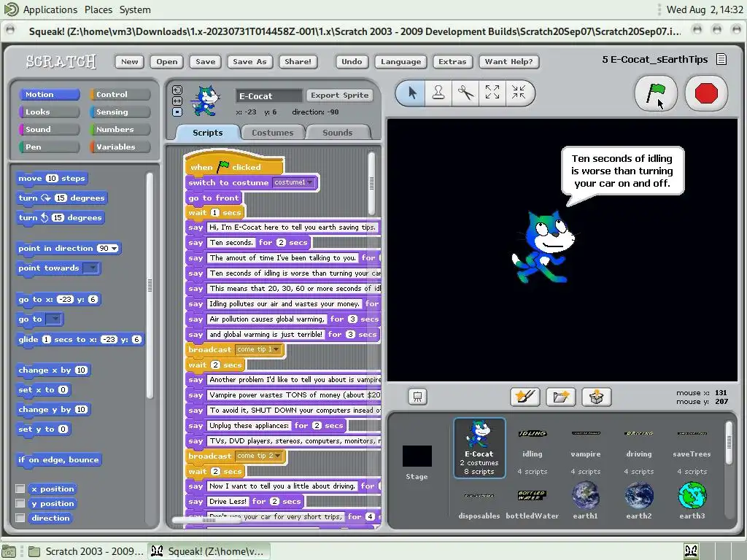Open the Numbers block category

click(120, 130)
